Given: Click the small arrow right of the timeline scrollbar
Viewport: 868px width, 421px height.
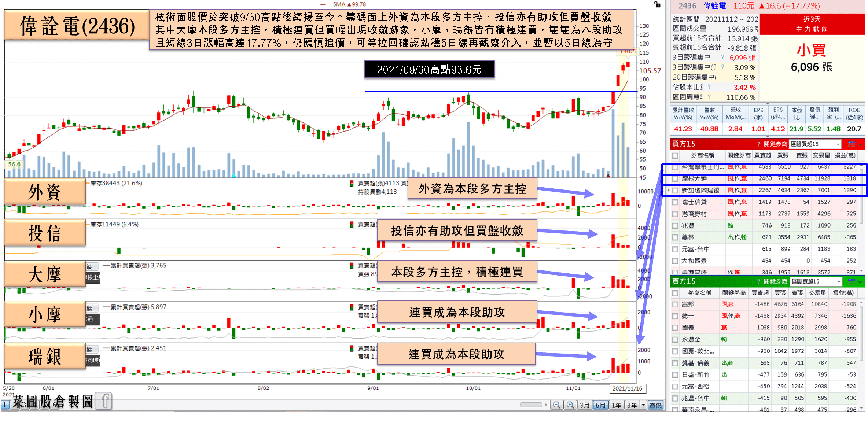Looking at the screenshot, I should 546,405.
